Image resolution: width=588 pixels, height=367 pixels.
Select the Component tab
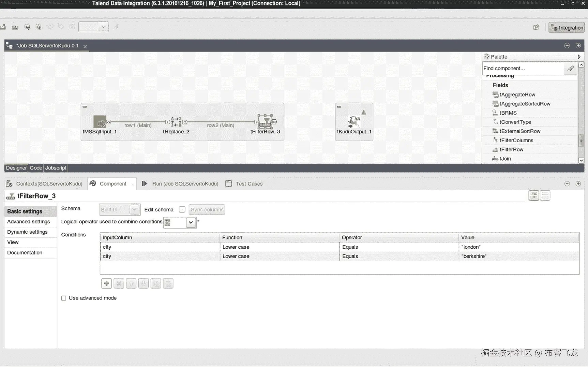[x=112, y=184]
